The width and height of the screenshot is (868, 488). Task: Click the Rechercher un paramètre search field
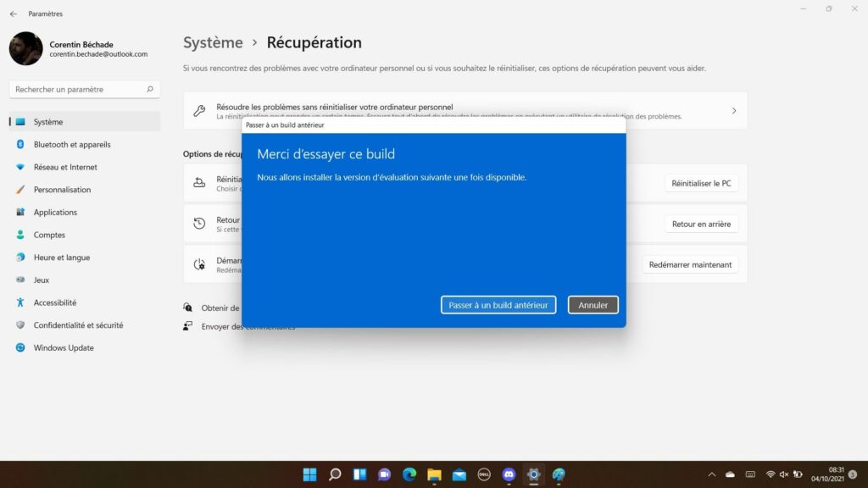(84, 89)
